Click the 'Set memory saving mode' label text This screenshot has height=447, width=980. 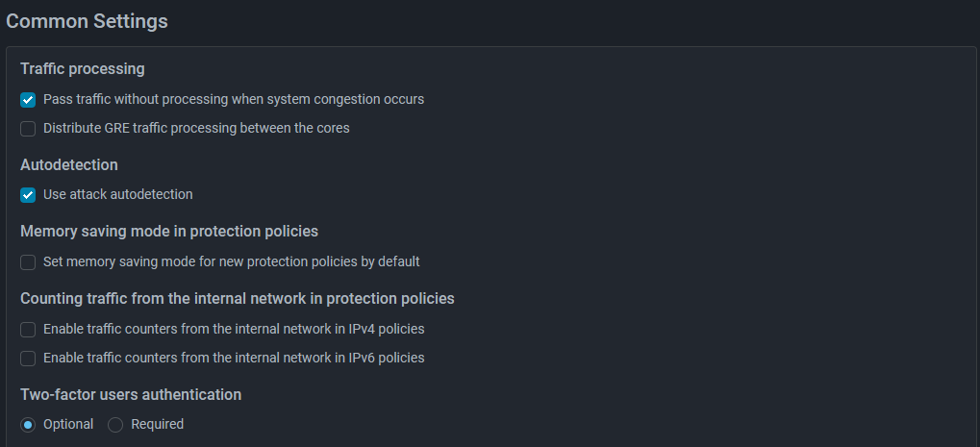(231, 261)
